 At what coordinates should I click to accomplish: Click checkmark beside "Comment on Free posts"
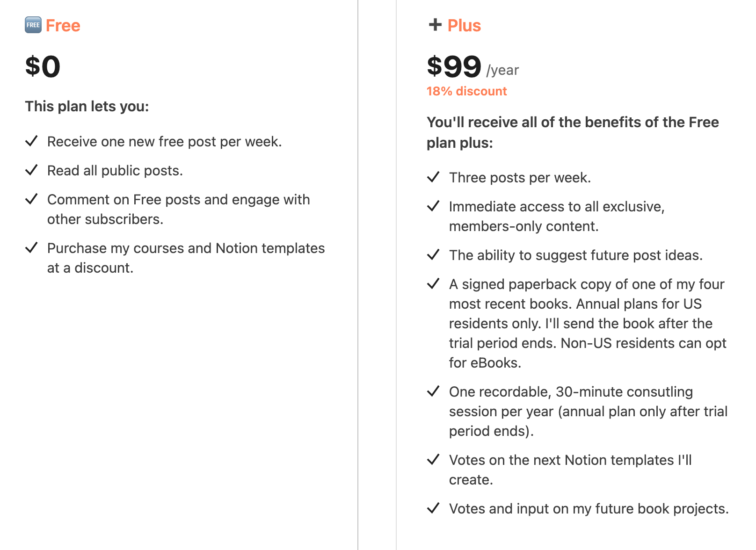[x=31, y=199]
